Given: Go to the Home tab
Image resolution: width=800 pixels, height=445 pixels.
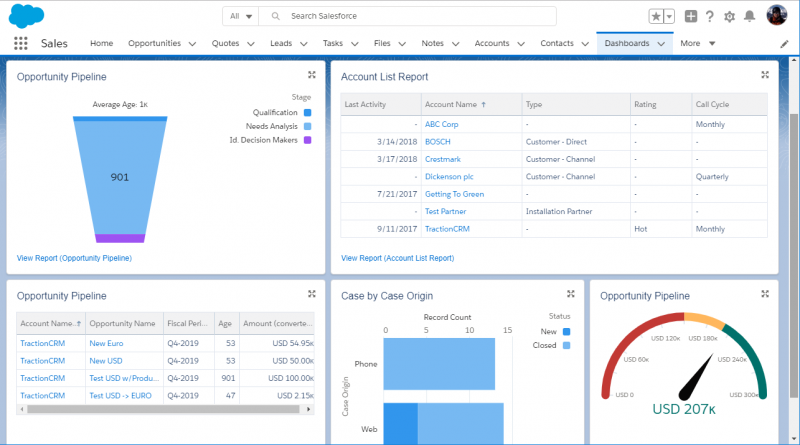Looking at the screenshot, I should point(102,43).
